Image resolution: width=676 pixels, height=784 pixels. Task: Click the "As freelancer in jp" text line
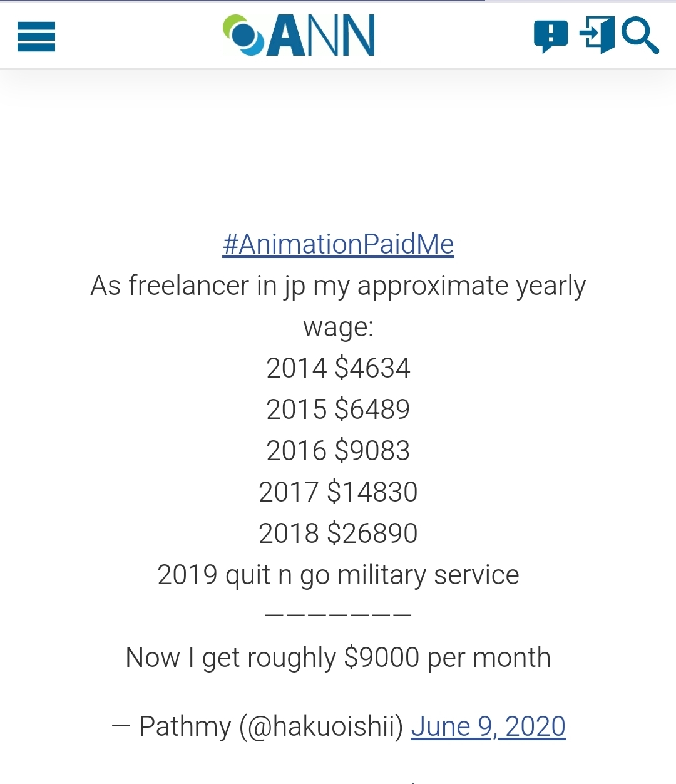pyautogui.click(x=338, y=286)
